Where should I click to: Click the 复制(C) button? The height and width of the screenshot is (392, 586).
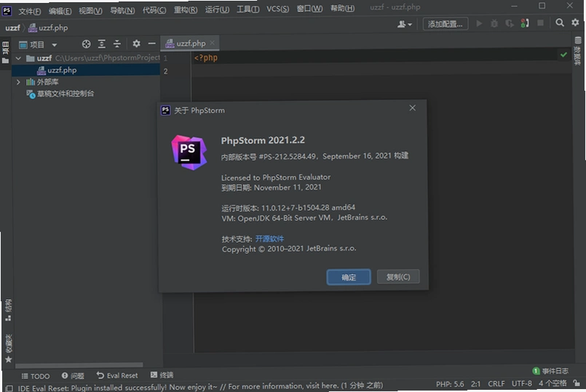point(398,276)
